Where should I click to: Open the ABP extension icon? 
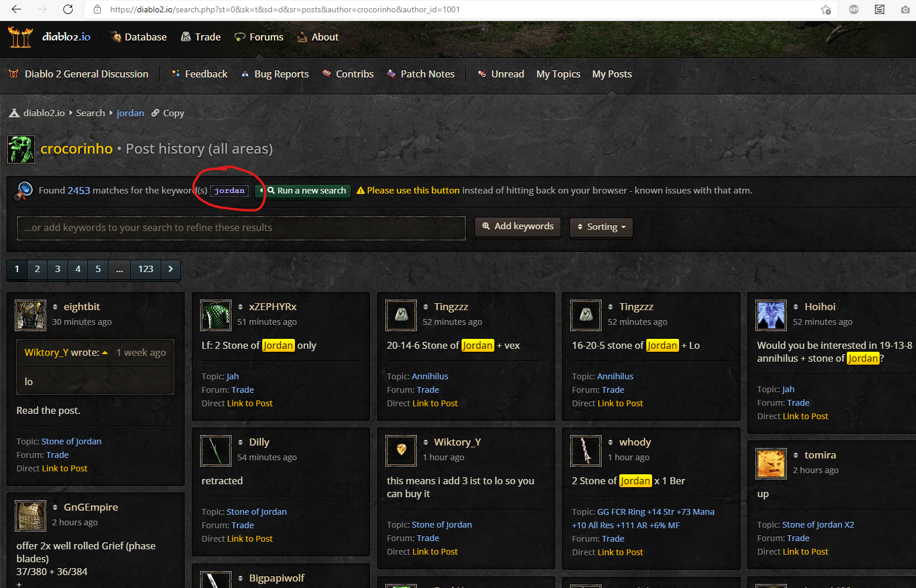(854, 9)
